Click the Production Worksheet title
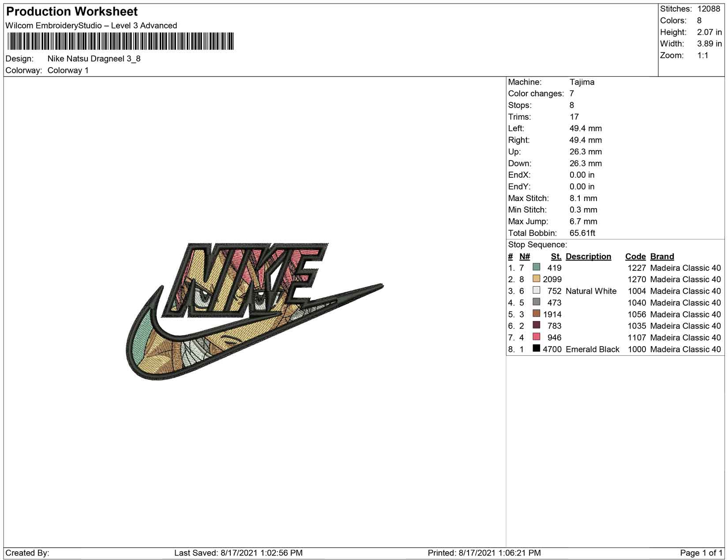This screenshot has width=728, height=560. tap(72, 11)
